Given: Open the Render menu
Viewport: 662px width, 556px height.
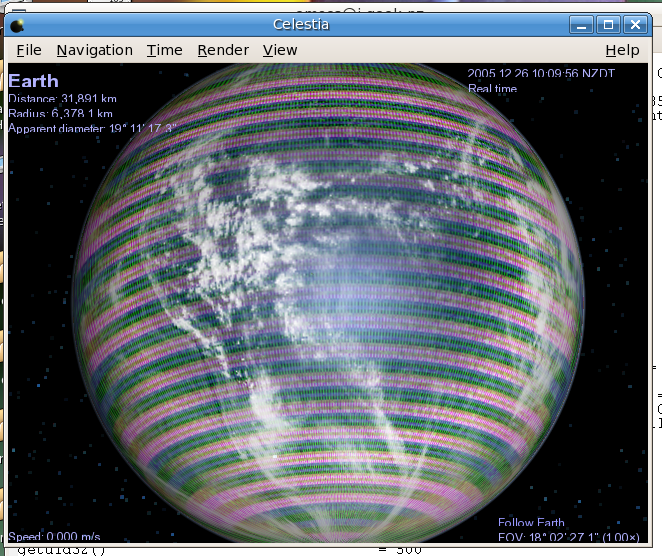Looking at the screenshot, I should (x=223, y=50).
